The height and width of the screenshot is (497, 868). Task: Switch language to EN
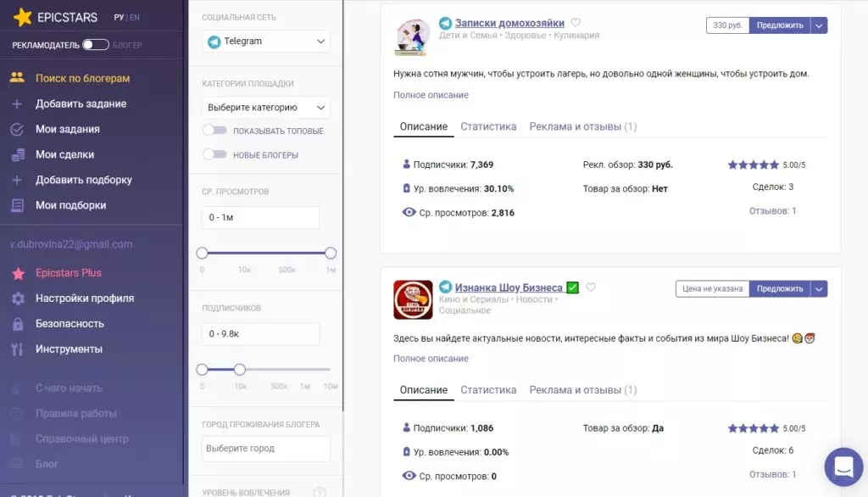pos(135,17)
